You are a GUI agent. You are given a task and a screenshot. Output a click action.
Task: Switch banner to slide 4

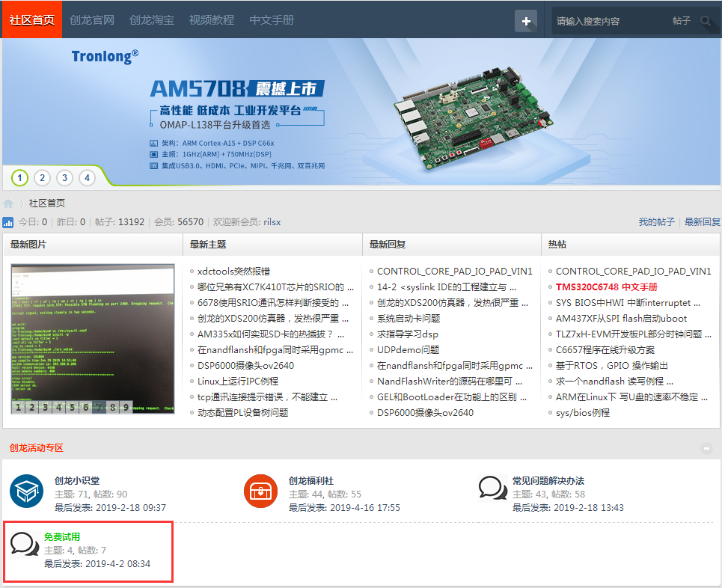tap(88, 178)
